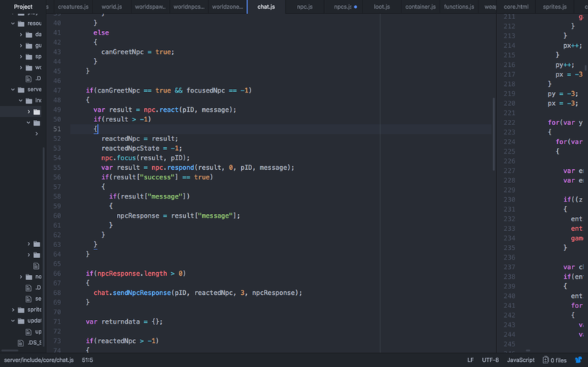Click the project tree vertical scrollbar
This screenshot has width=588, height=367.
click(43, 246)
